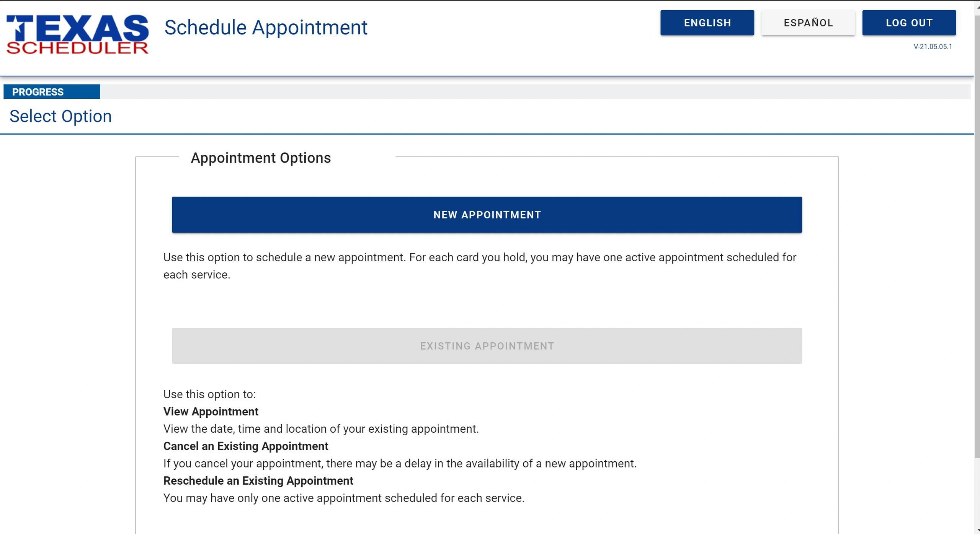Start a new appointment

487,215
